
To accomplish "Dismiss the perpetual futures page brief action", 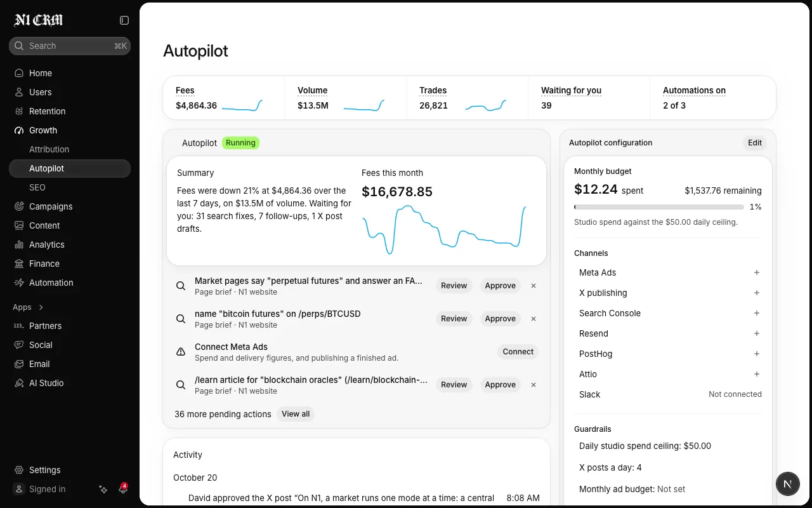I will pos(534,286).
